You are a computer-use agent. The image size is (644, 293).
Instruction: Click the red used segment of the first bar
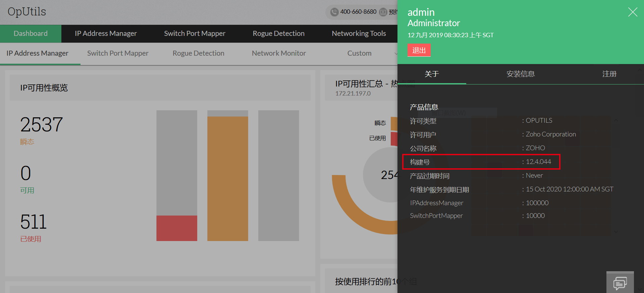coord(177,228)
